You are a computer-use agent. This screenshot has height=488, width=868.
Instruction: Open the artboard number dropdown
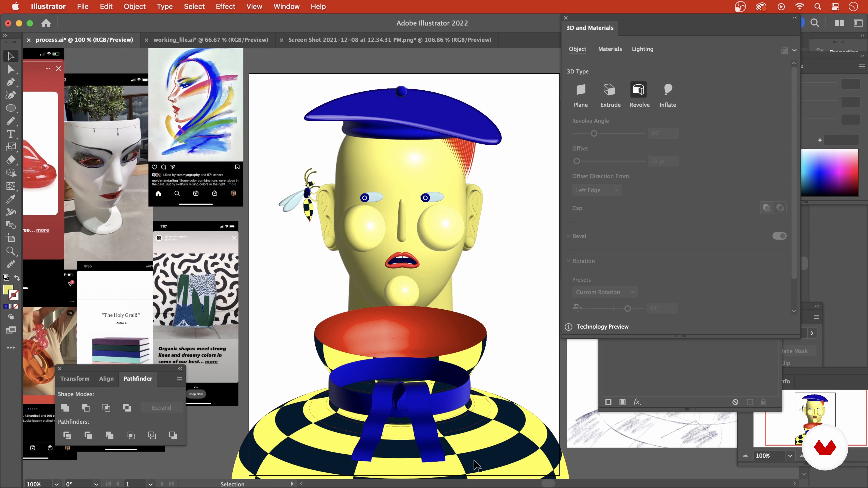pyautogui.click(x=151, y=484)
